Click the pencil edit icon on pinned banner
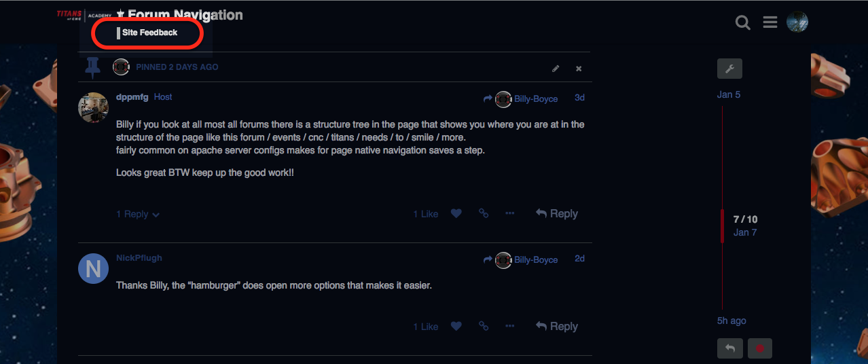This screenshot has height=364, width=868. (x=556, y=69)
